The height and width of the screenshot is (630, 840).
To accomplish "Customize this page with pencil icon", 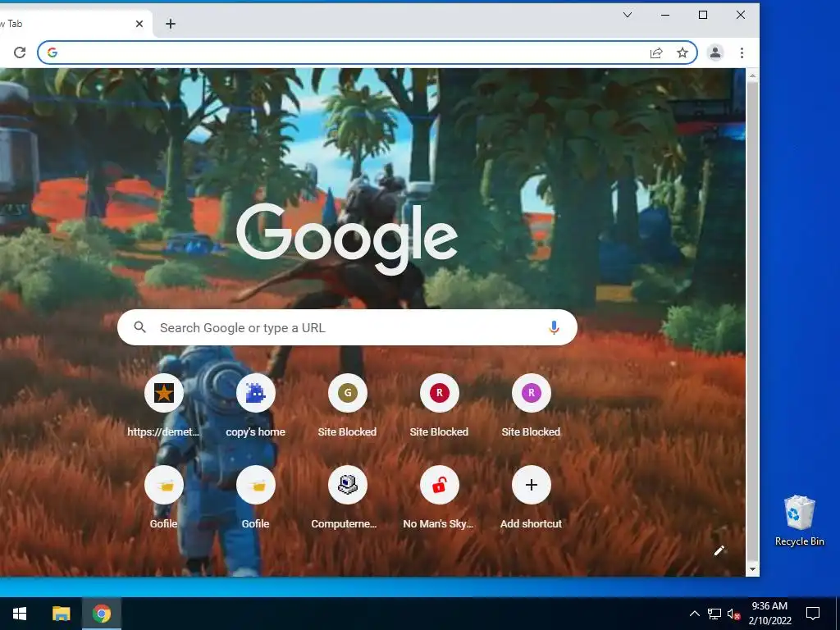I will (x=719, y=550).
